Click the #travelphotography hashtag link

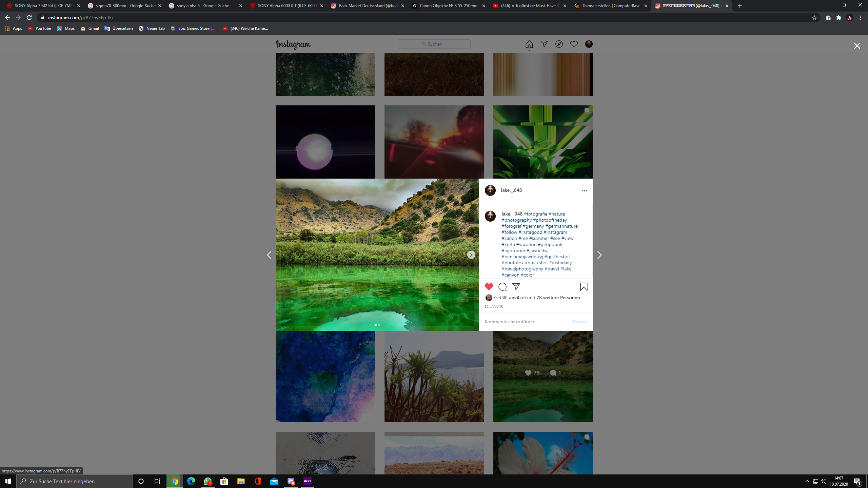click(522, 269)
